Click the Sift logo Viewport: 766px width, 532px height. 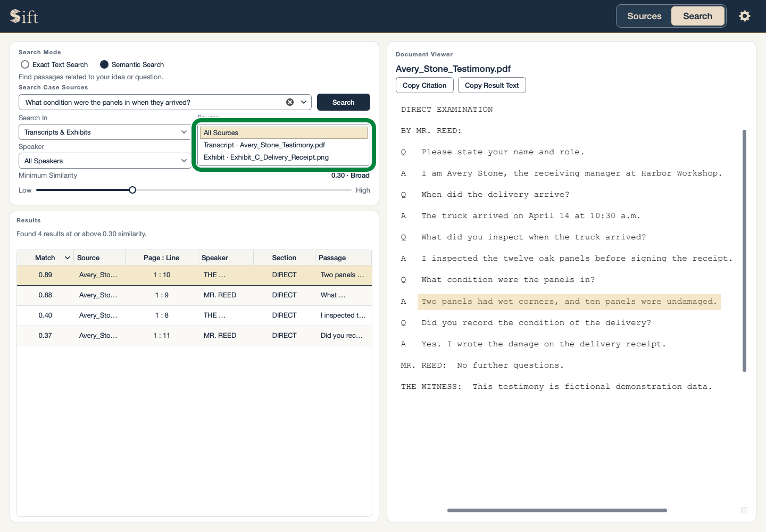click(x=24, y=16)
